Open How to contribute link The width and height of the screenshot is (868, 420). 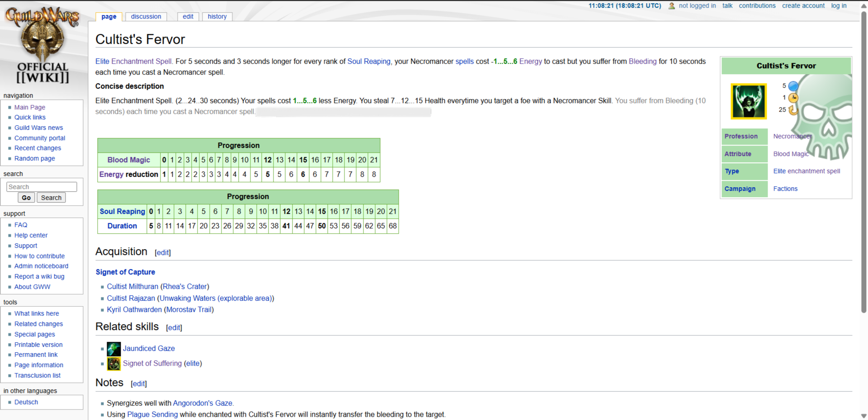39,256
